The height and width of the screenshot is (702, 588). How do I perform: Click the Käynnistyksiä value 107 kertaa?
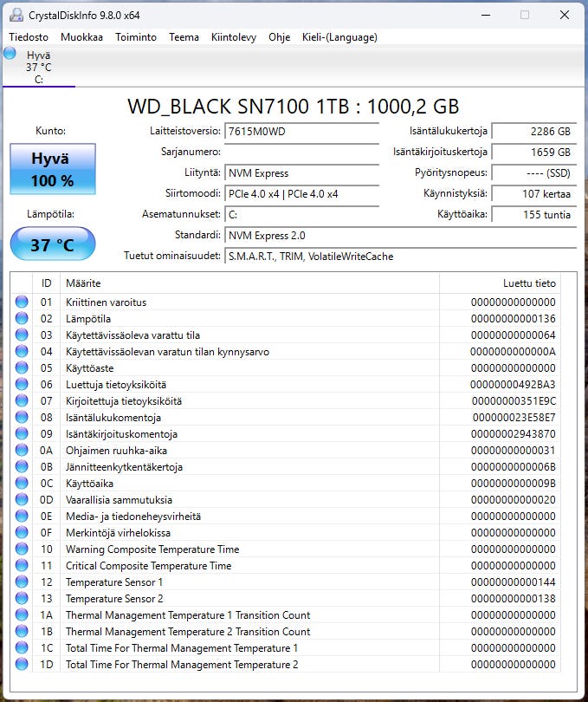click(533, 194)
